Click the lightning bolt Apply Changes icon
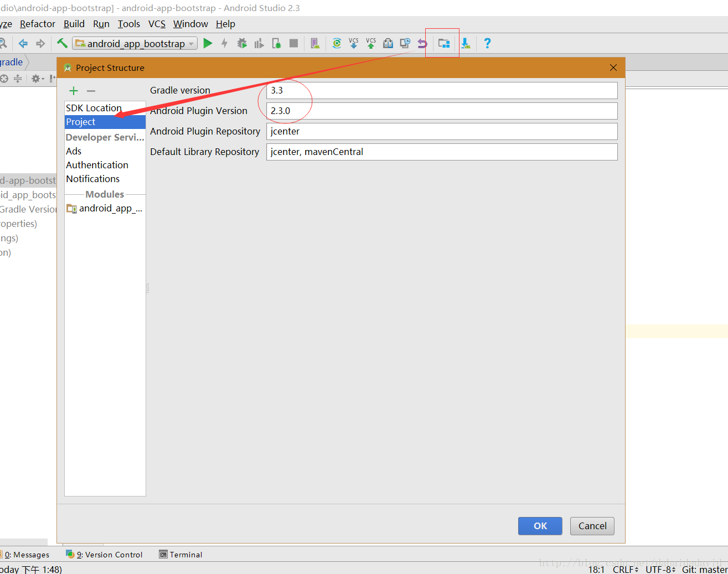The width and height of the screenshot is (728, 574). 224,43
